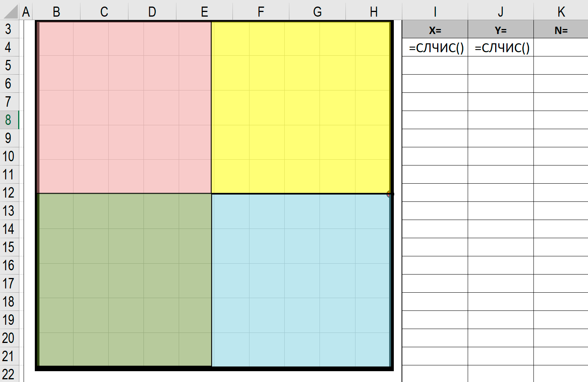Click the N= header cell
The image size is (588, 382).
coord(561,29)
